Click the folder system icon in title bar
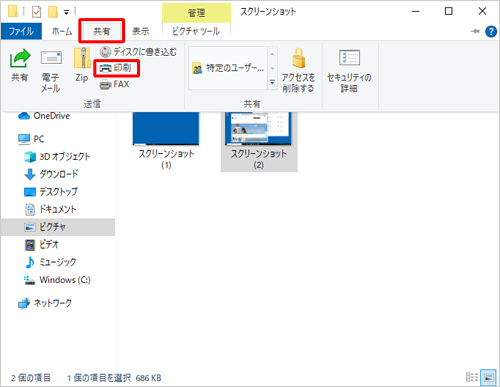Screen dimensions: 500x387 pos(13,11)
